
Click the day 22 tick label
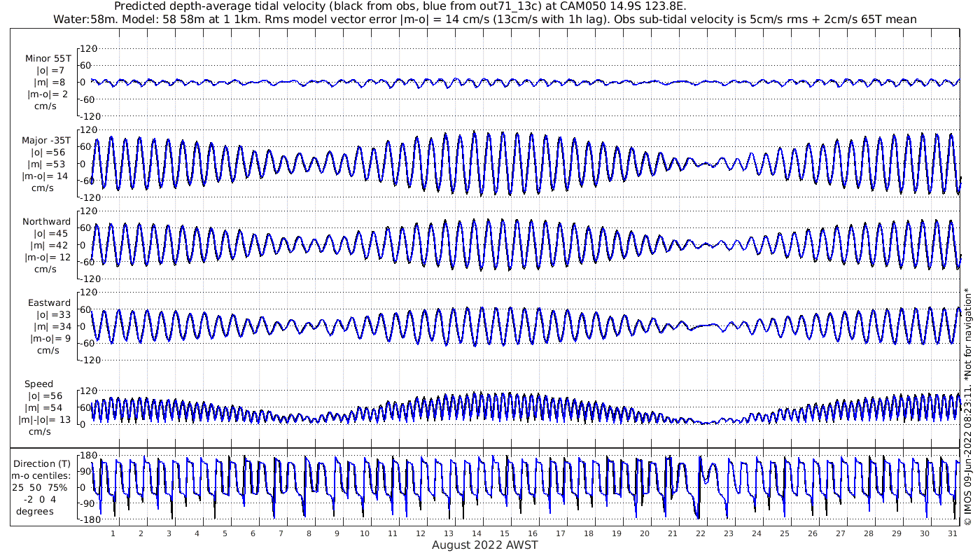click(701, 533)
